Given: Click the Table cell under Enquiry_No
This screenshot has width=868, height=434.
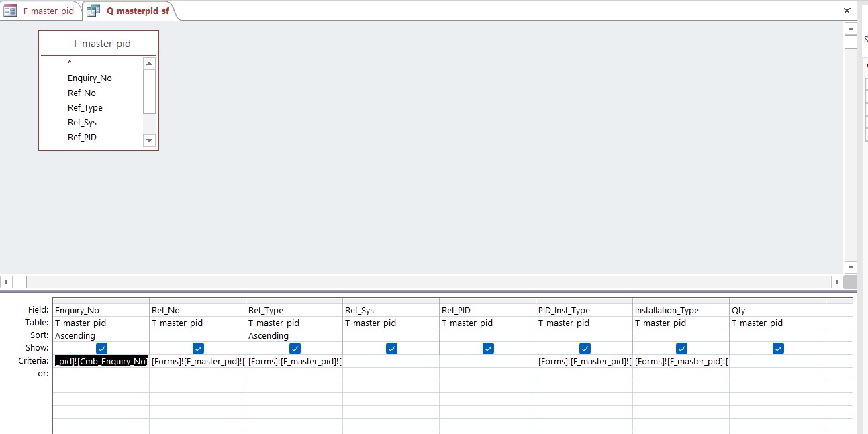Looking at the screenshot, I should click(x=101, y=323).
